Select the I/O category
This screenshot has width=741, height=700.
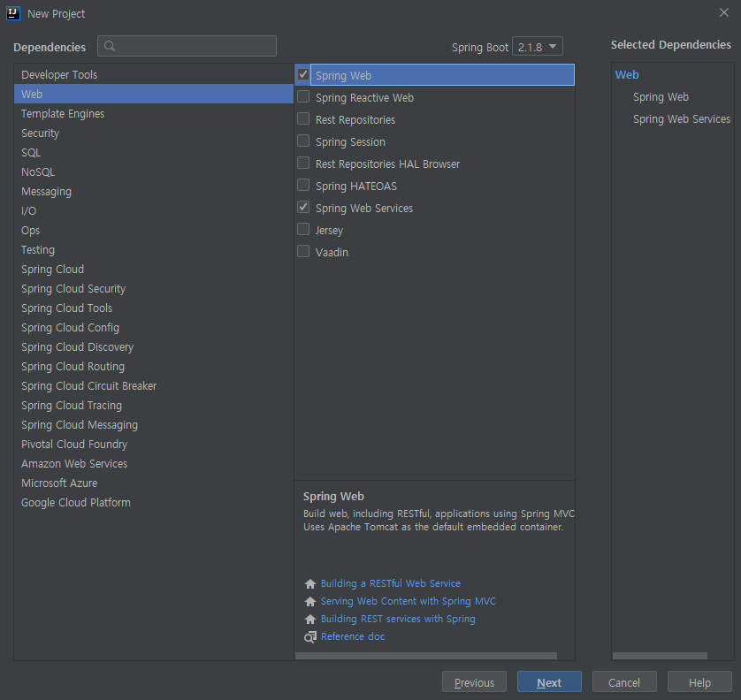tap(154, 210)
